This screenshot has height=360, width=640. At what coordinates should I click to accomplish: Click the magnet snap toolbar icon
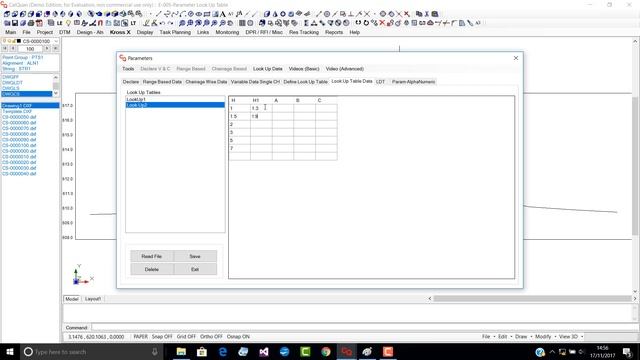pos(100,23)
